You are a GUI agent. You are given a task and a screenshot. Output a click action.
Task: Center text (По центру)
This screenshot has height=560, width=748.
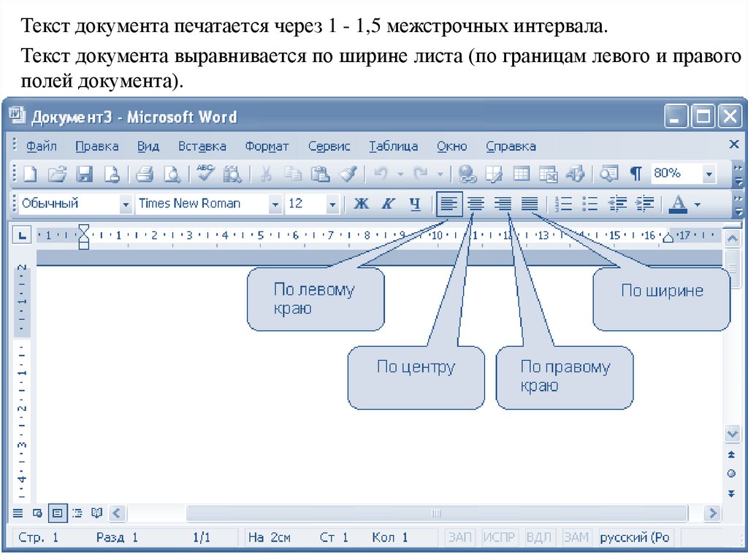476,204
